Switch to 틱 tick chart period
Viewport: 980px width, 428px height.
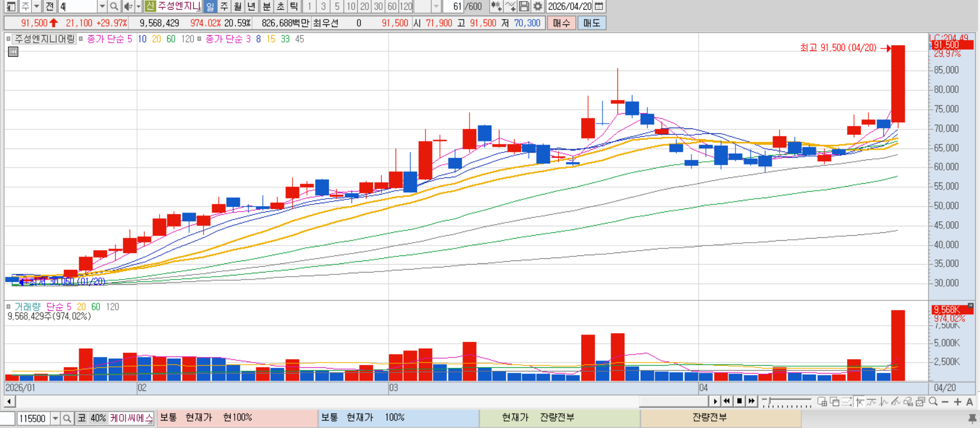(294, 6)
